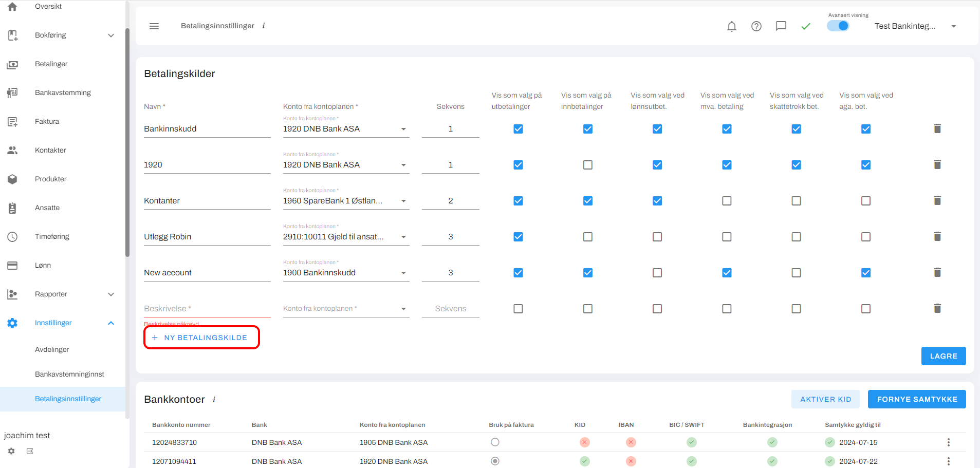Click the Bankavstemming sidebar icon

click(x=12, y=93)
